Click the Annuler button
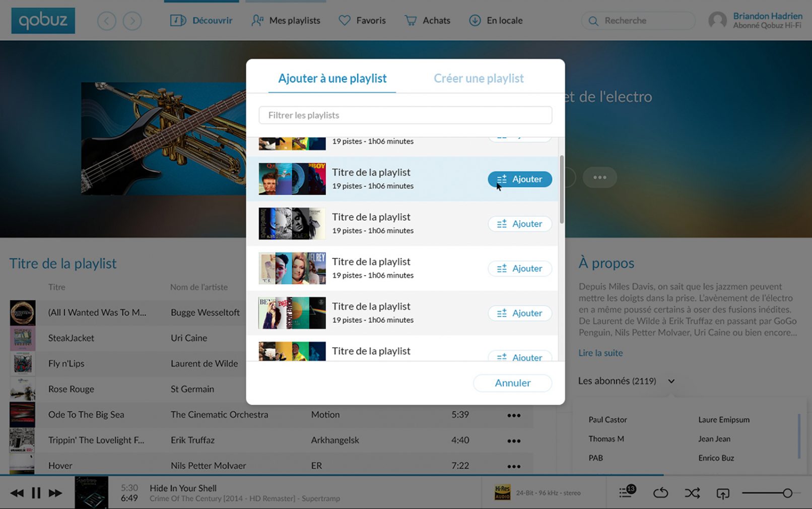The image size is (812, 509). (512, 383)
